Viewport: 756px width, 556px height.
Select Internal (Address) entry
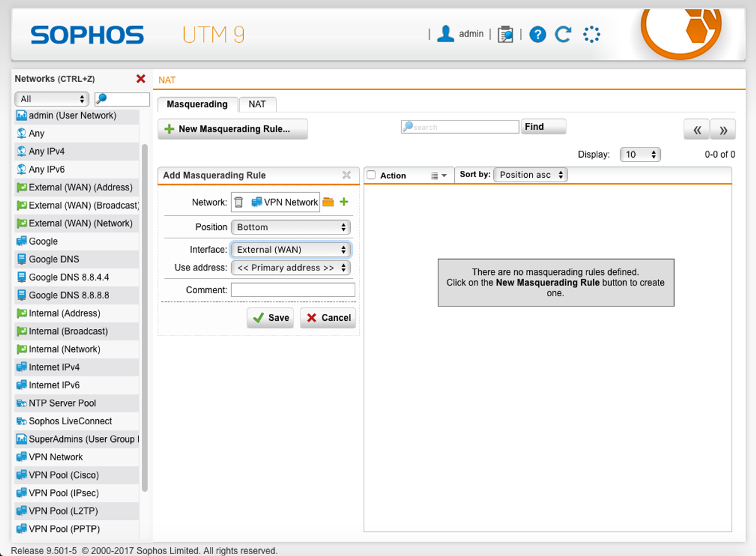[x=75, y=313]
